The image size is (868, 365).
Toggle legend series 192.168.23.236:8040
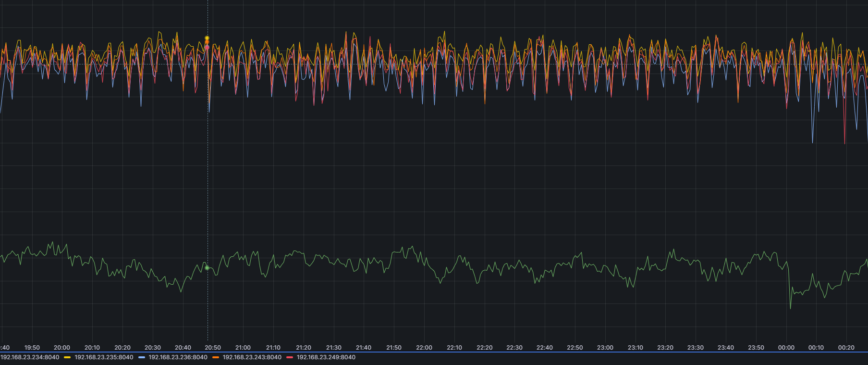pyautogui.click(x=178, y=357)
